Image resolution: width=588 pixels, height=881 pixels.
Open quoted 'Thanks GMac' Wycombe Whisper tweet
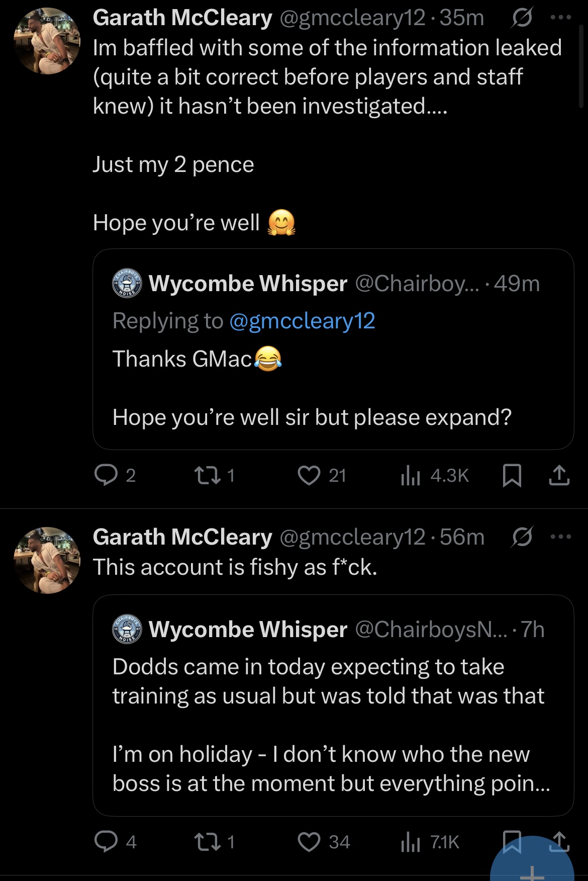coord(333,382)
